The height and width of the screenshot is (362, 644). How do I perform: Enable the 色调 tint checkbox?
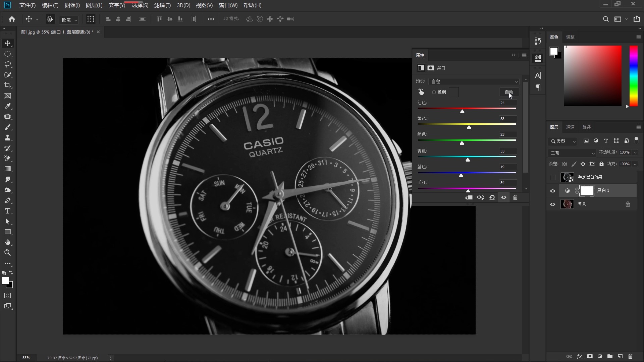434,92
